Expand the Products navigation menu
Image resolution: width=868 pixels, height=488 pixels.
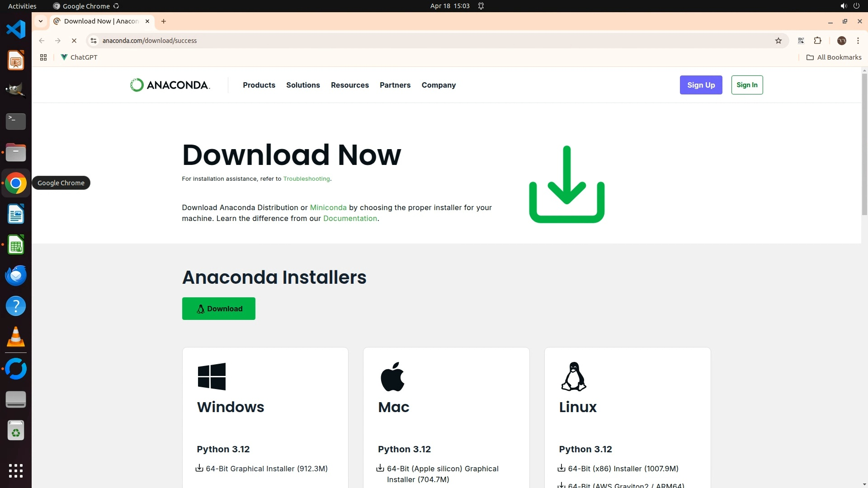[259, 85]
